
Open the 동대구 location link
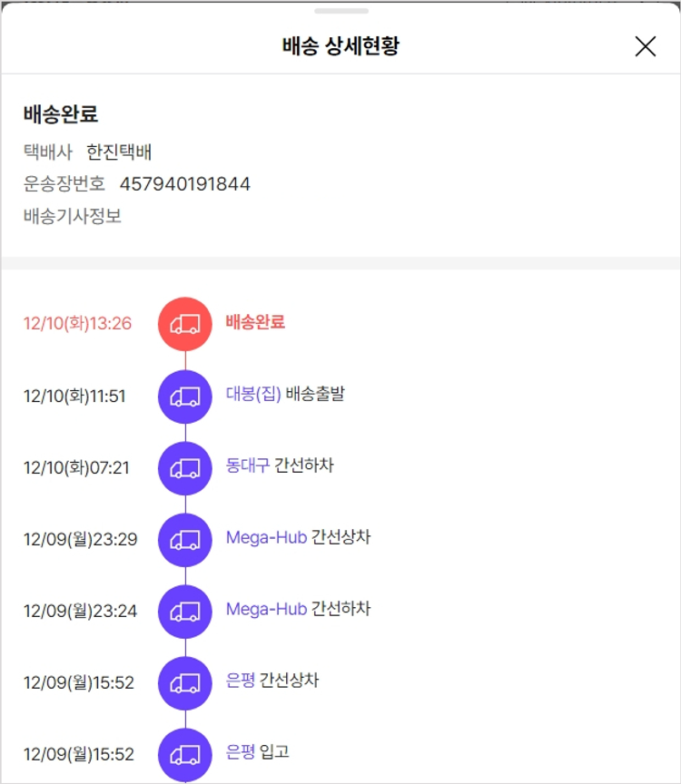coord(247,465)
